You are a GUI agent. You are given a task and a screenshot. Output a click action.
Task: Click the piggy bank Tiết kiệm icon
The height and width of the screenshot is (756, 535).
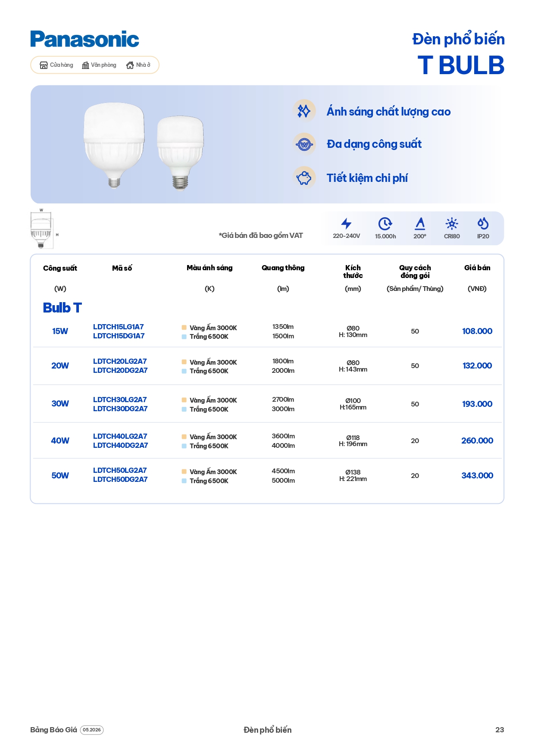pyautogui.click(x=304, y=178)
